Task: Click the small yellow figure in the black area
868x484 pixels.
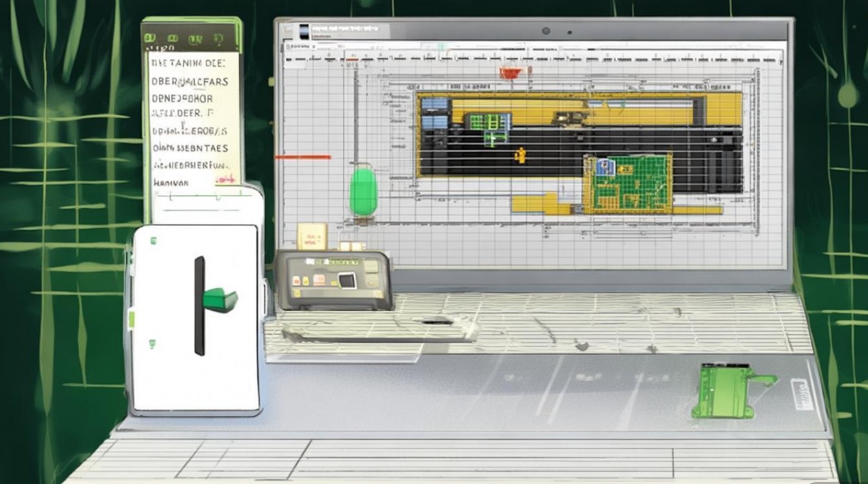Action: pyautogui.click(x=519, y=155)
